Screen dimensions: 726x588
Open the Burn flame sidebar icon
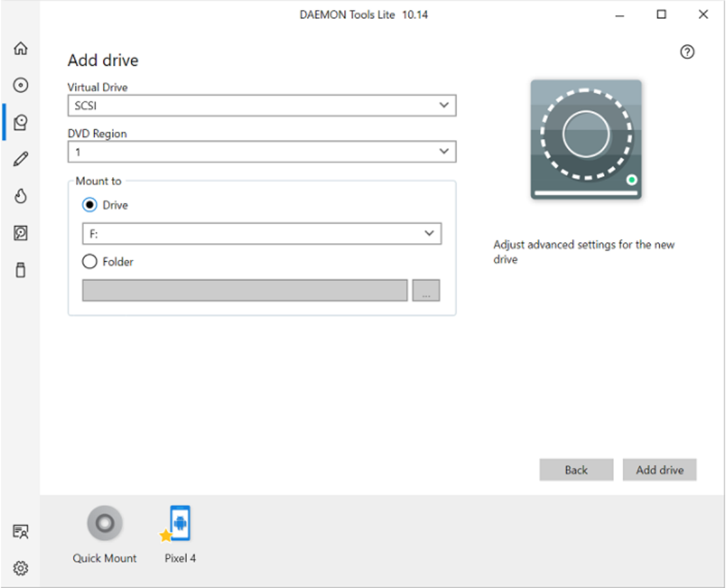(x=21, y=196)
